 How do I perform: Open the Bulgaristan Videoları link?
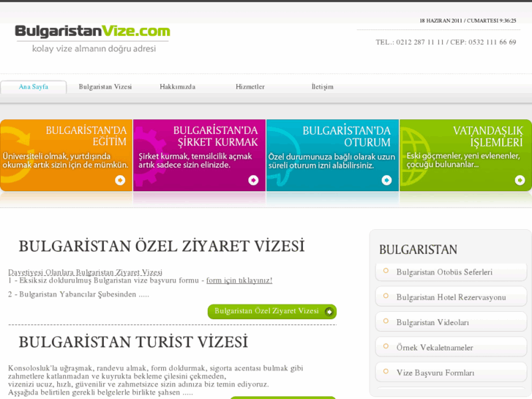click(x=432, y=323)
